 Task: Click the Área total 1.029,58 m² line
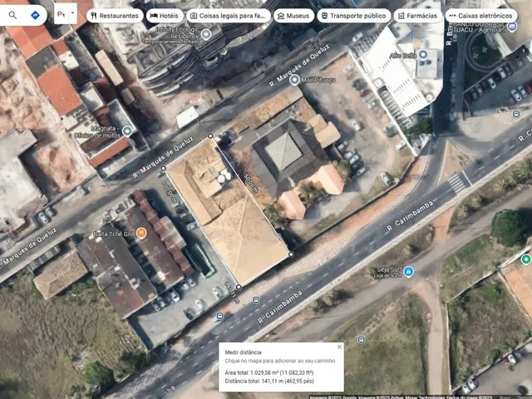[269, 372]
